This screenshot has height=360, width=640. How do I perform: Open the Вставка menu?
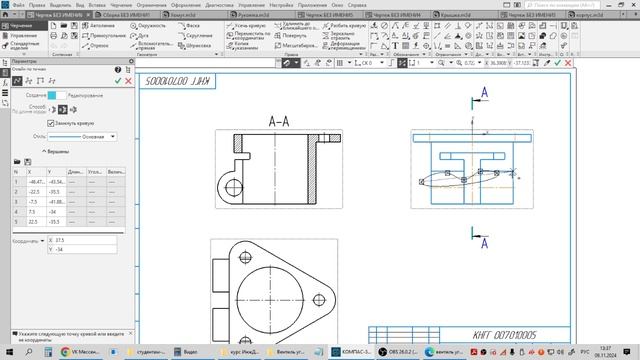pos(97,5)
